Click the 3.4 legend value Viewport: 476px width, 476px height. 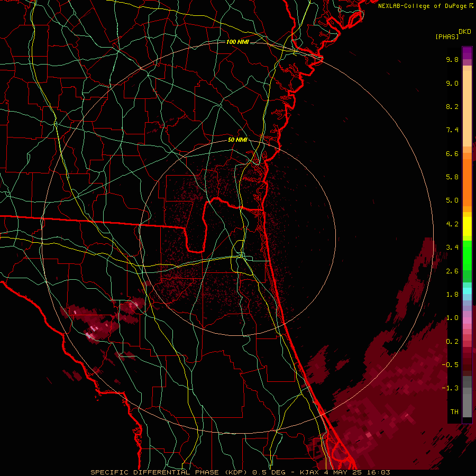coord(452,248)
